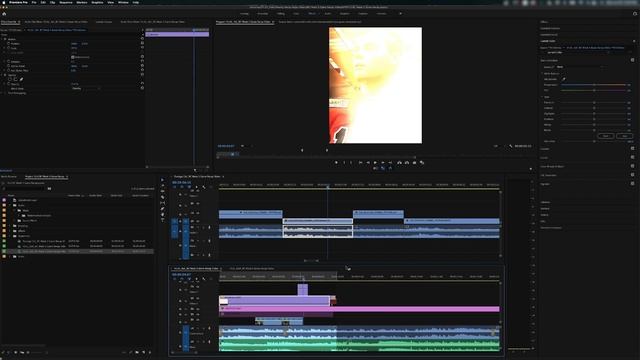Step forward one frame in Program monitor

383,163
